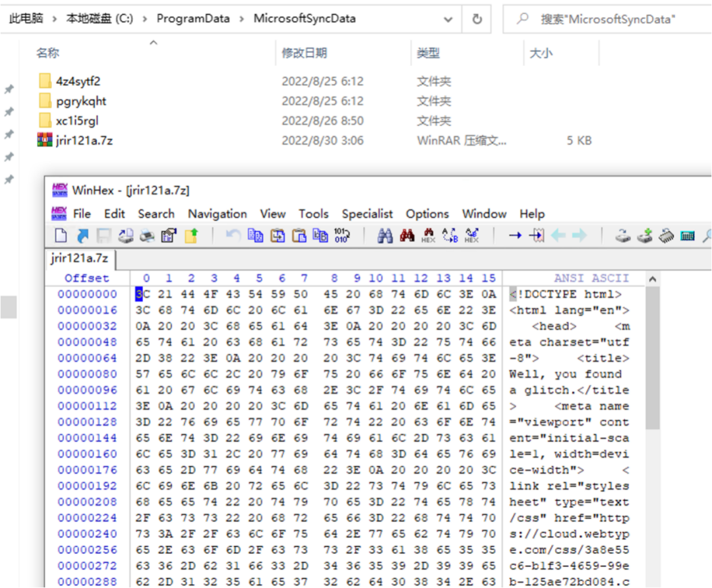Click offset row 00000128

click(87, 422)
